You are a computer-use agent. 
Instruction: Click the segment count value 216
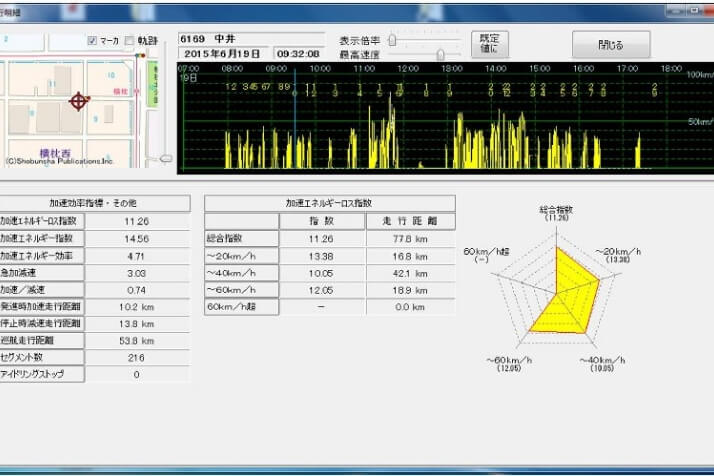click(x=137, y=358)
